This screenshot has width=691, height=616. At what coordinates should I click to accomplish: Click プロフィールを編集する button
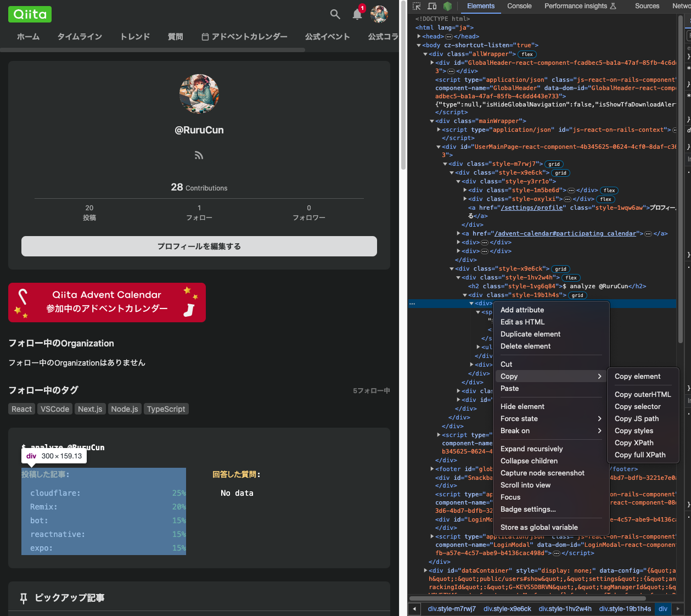click(x=199, y=247)
